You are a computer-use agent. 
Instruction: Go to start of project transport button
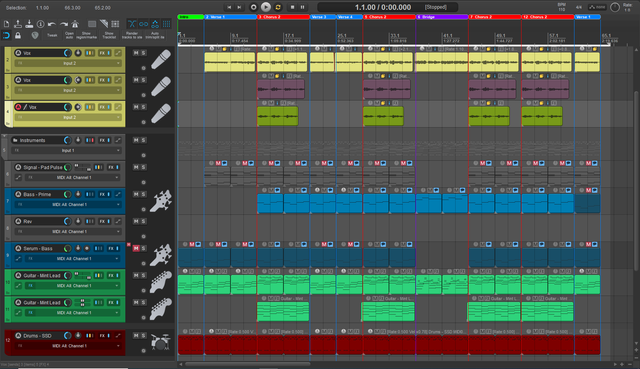tap(229, 7)
